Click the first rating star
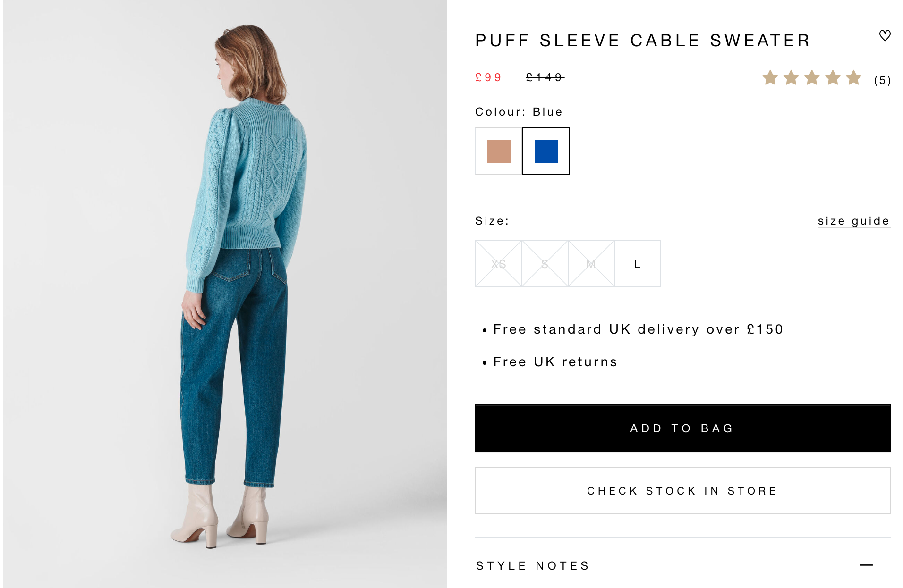Viewport: 903px width, 588px height. [770, 78]
